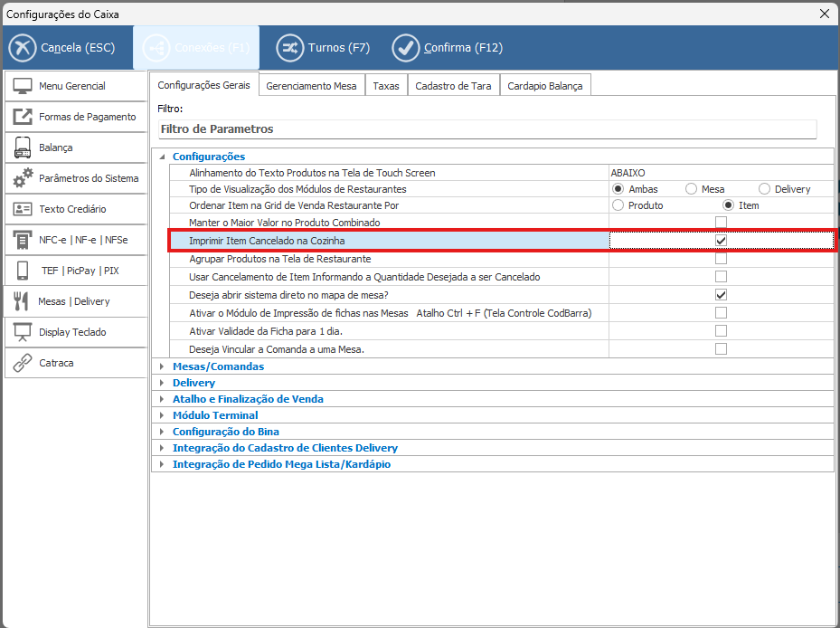This screenshot has height=628, width=840.
Task: Click the Conexões (F1) button
Action: (x=196, y=48)
